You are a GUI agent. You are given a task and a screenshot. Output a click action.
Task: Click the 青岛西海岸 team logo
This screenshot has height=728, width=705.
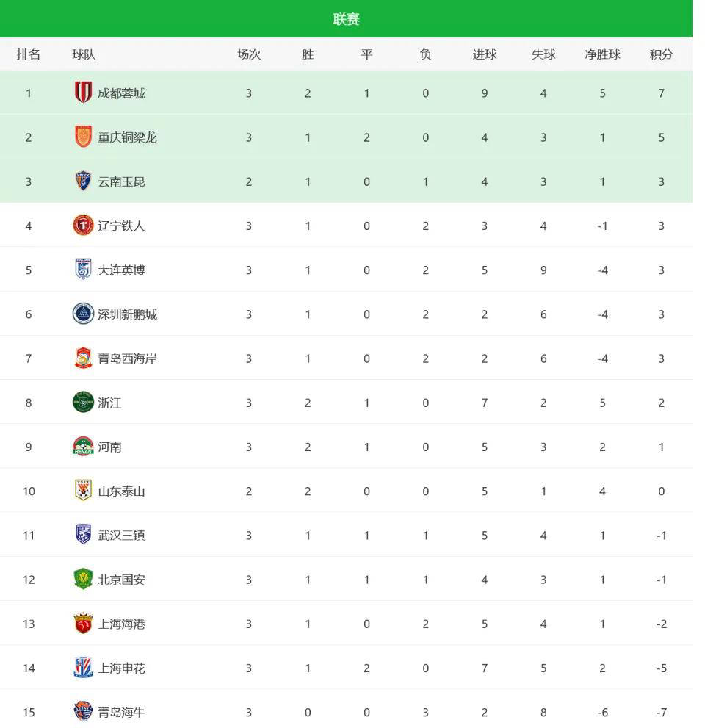(x=83, y=358)
